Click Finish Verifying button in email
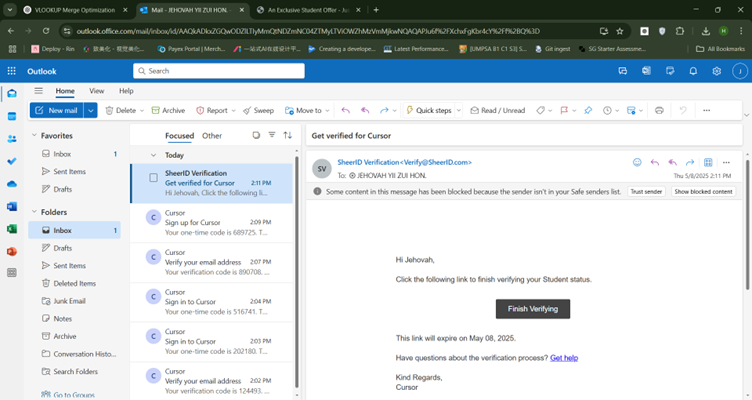 tap(533, 309)
